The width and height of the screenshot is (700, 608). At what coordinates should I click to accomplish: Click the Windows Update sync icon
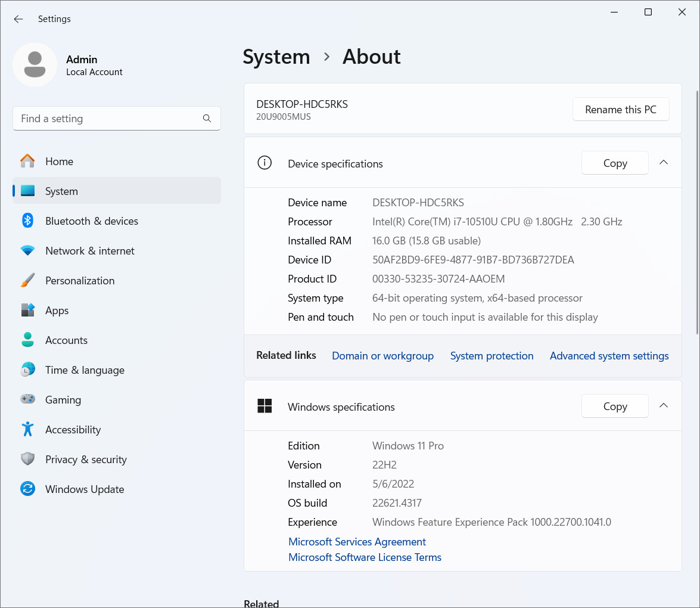coord(27,489)
